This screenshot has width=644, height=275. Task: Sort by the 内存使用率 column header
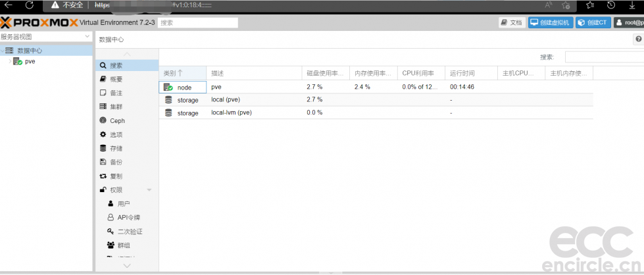374,73
